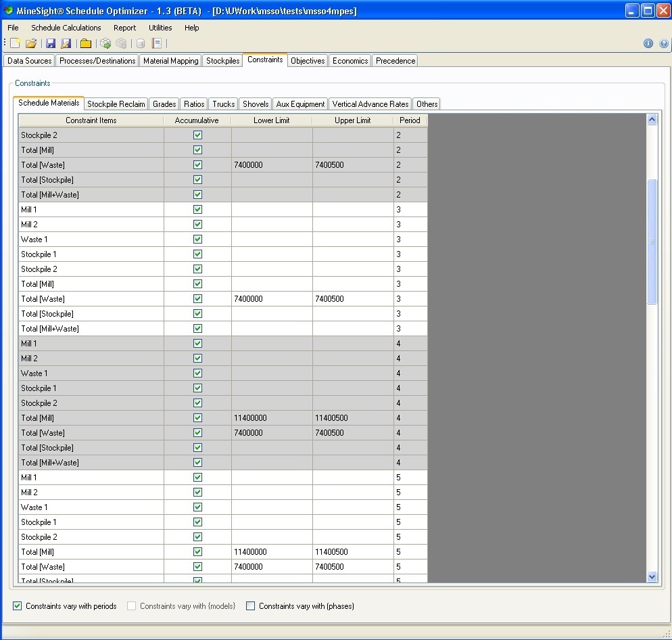Image resolution: width=672 pixels, height=640 pixels.
Task: Click Upper Limit 11400500 for Total [Mill] period 5
Action: [353, 551]
